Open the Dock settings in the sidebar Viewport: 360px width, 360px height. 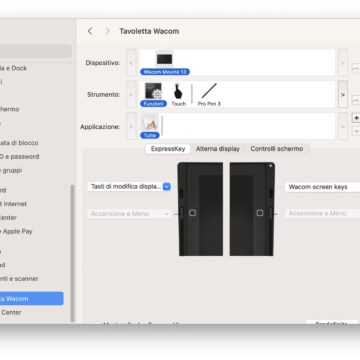click(x=13, y=68)
